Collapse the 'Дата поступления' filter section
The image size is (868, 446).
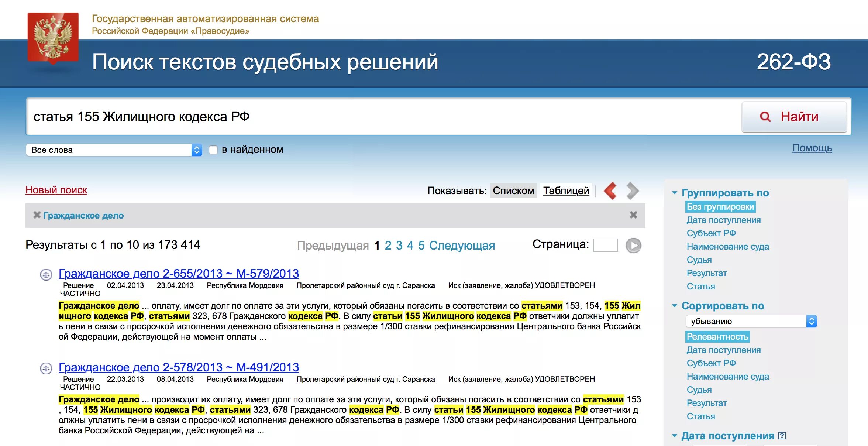coord(675,436)
